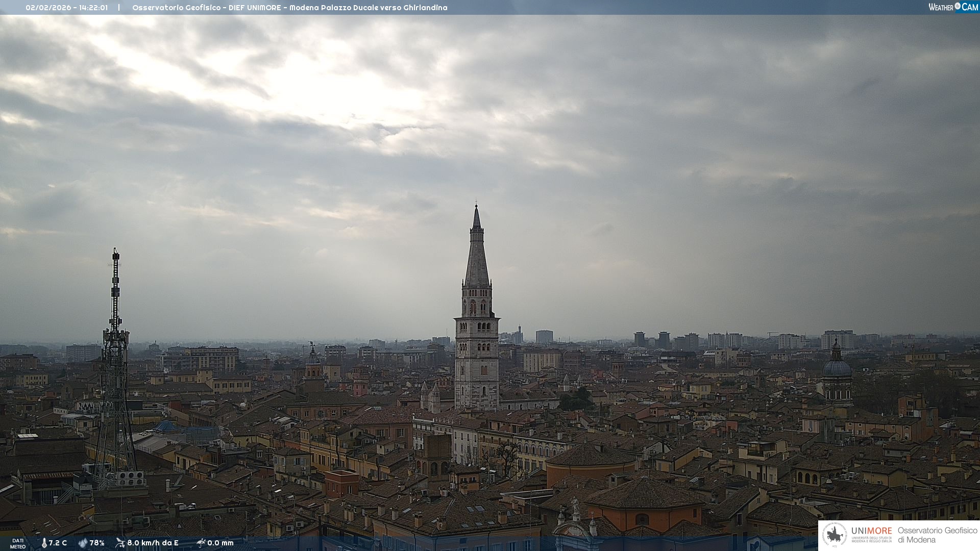This screenshot has width=980, height=551.
Task: Click the DATI METEO label
Action: 18,543
